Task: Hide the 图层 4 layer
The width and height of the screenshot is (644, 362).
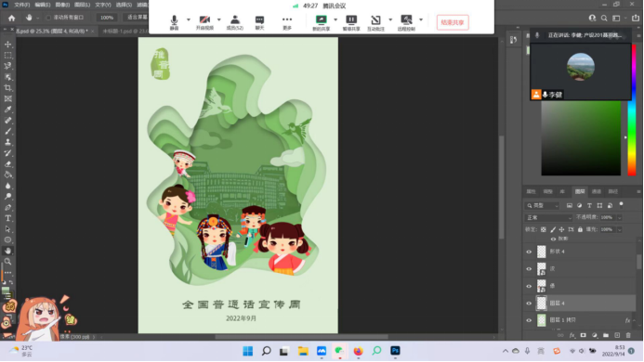Action: 529,304
